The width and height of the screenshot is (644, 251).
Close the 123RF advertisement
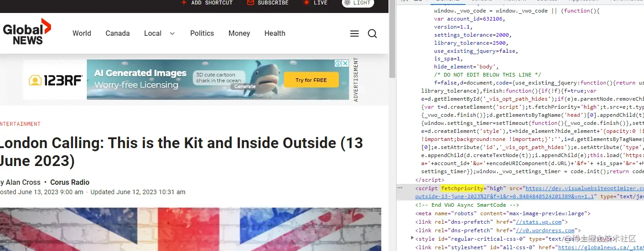(345, 64)
